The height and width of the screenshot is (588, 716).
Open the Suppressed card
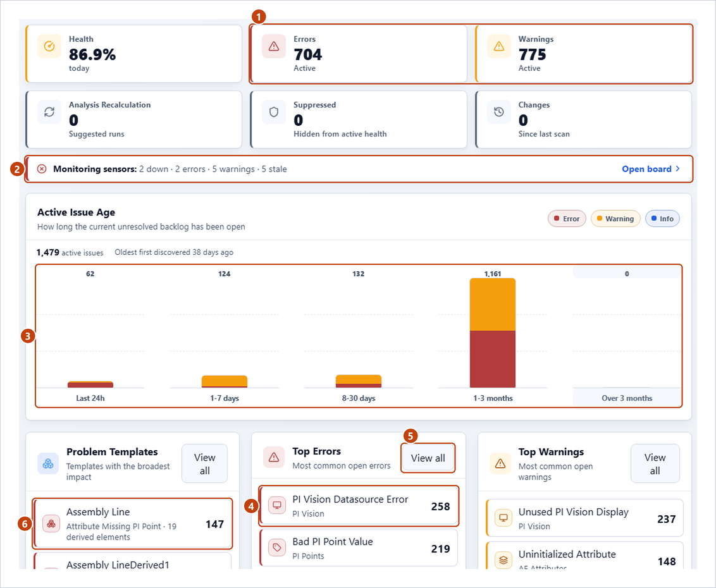click(359, 119)
